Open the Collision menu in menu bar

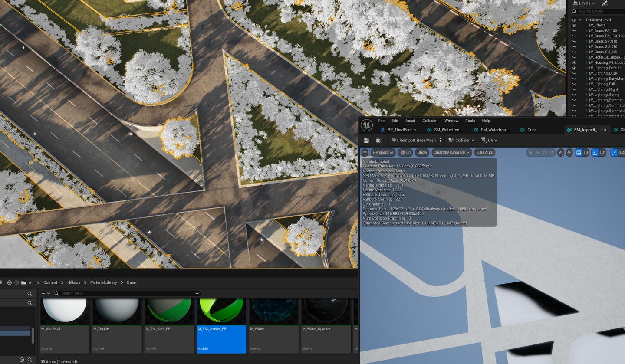[x=430, y=121]
